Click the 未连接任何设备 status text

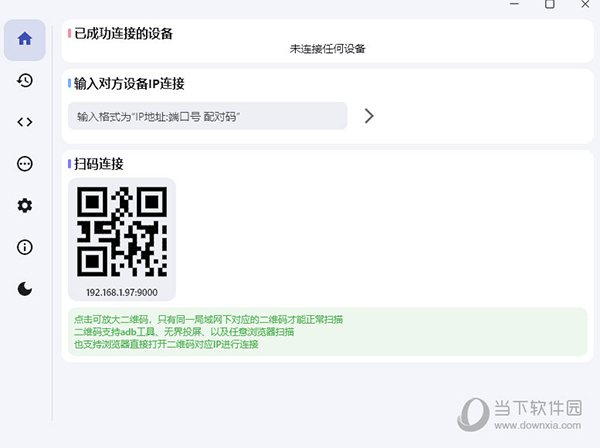point(328,49)
